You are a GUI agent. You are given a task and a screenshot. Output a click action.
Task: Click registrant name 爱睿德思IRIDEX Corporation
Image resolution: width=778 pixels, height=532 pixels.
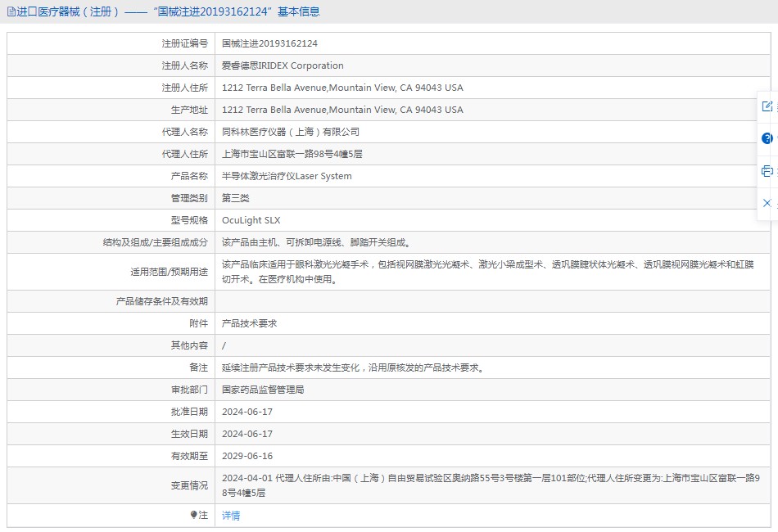pos(283,65)
